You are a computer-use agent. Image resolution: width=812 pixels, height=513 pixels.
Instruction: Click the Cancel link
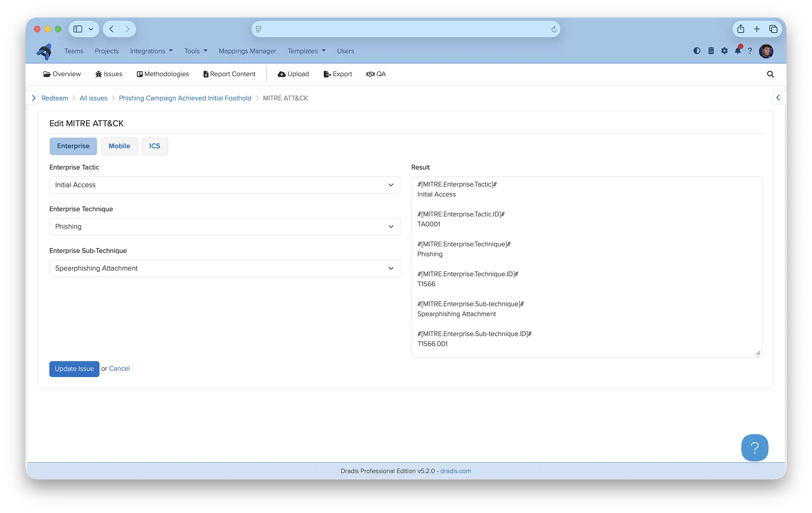[119, 368]
